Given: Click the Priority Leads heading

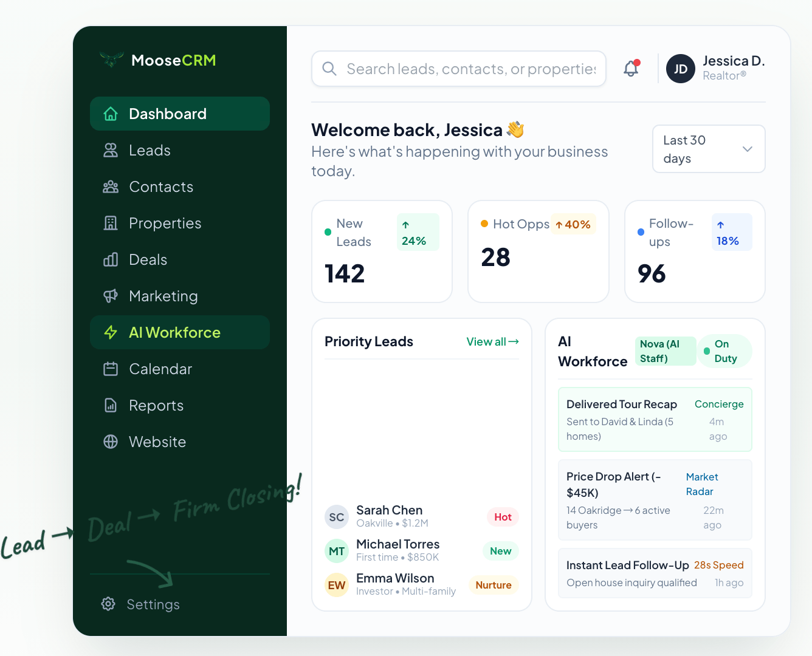Looking at the screenshot, I should [369, 341].
